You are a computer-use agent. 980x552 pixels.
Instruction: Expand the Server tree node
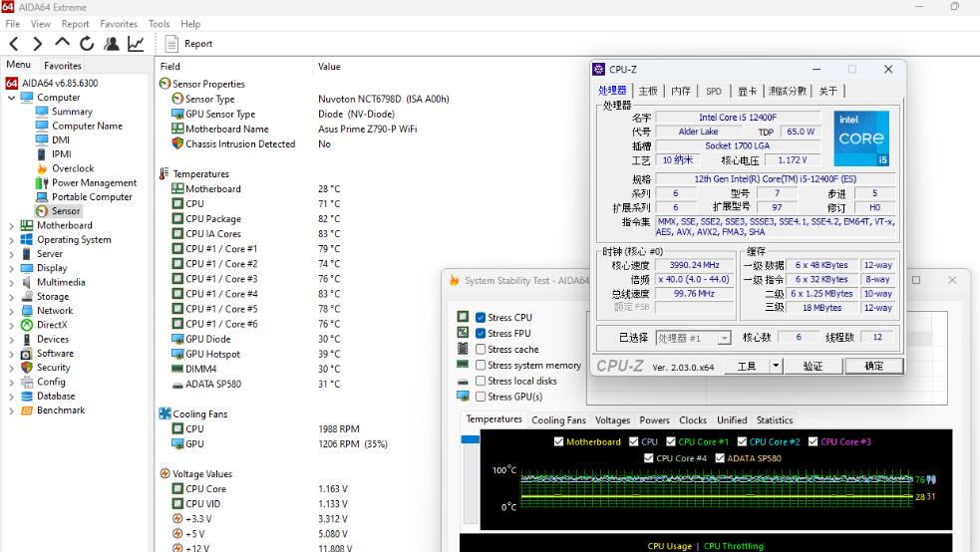click(11, 255)
